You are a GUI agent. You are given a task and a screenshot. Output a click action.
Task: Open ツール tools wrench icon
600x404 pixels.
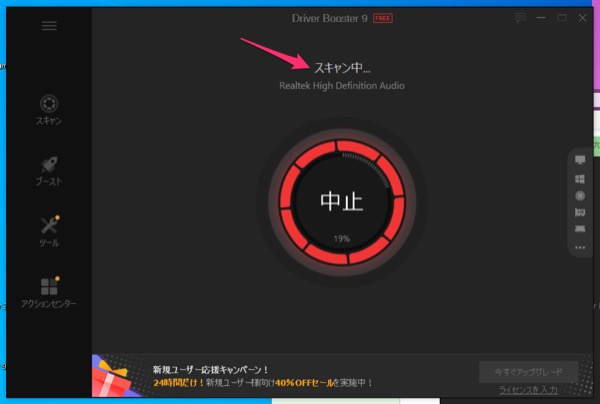pos(49,226)
